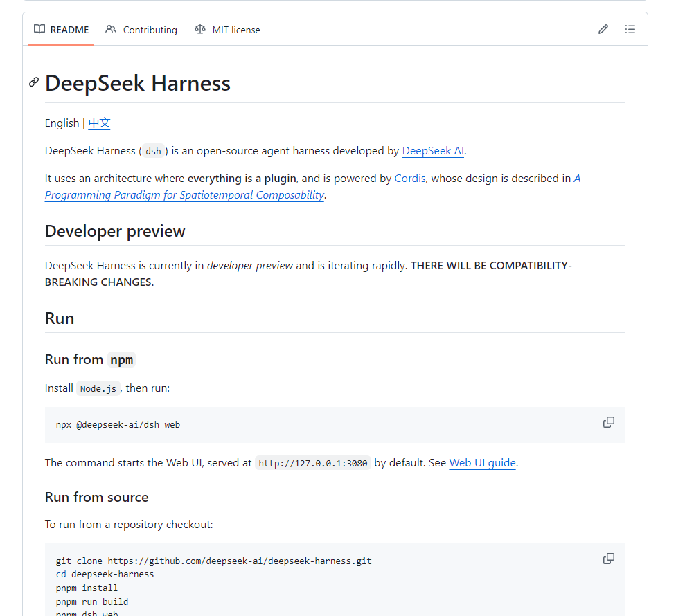Click the Node.js inline code
676x616 pixels.
click(98, 388)
